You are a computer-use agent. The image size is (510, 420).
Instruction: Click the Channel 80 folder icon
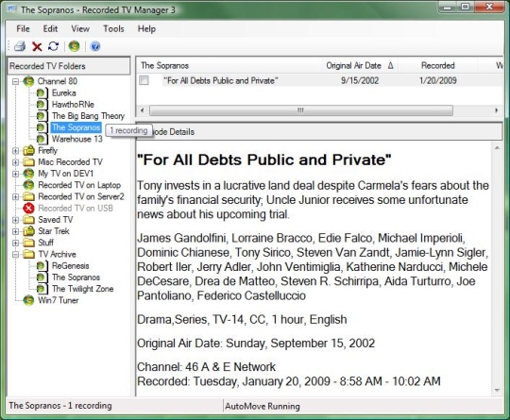click(28, 81)
